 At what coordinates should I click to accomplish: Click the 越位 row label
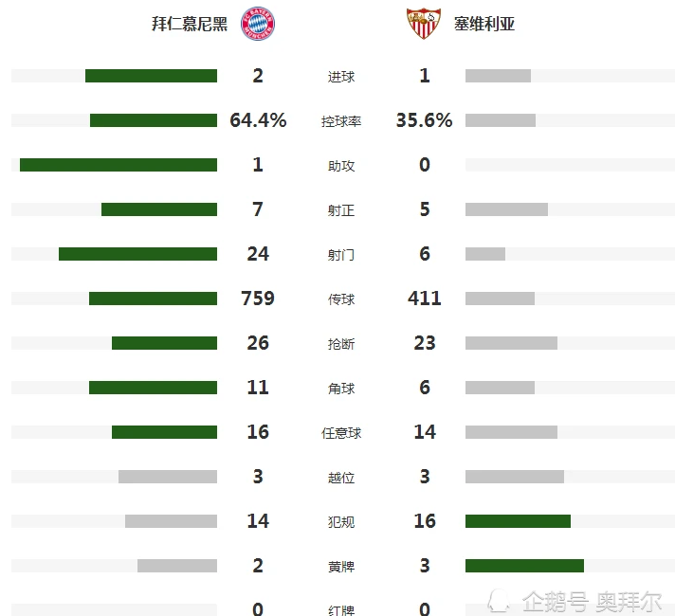pos(341,478)
